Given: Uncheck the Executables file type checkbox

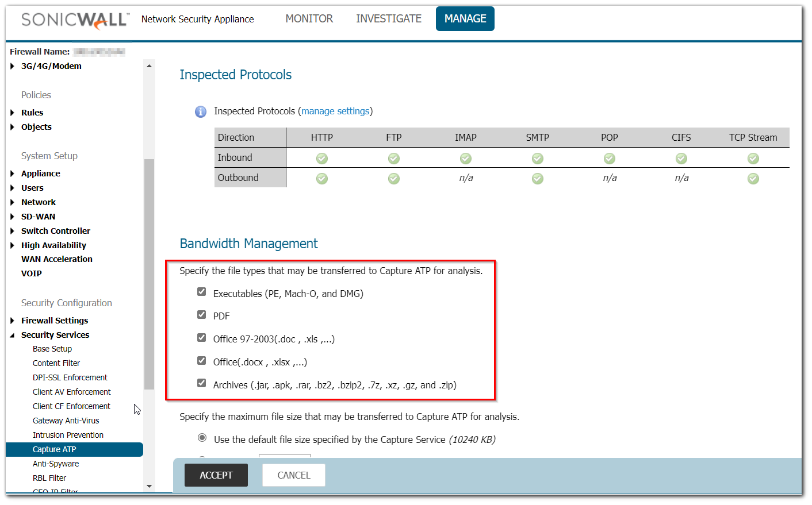Looking at the screenshot, I should pyautogui.click(x=201, y=292).
